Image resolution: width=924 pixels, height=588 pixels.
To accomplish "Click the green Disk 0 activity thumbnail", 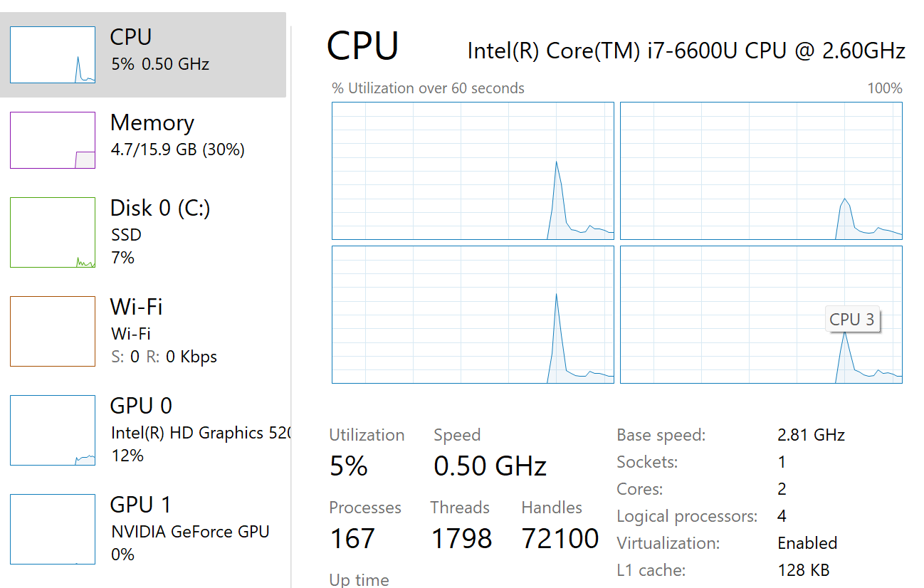I will point(53,232).
